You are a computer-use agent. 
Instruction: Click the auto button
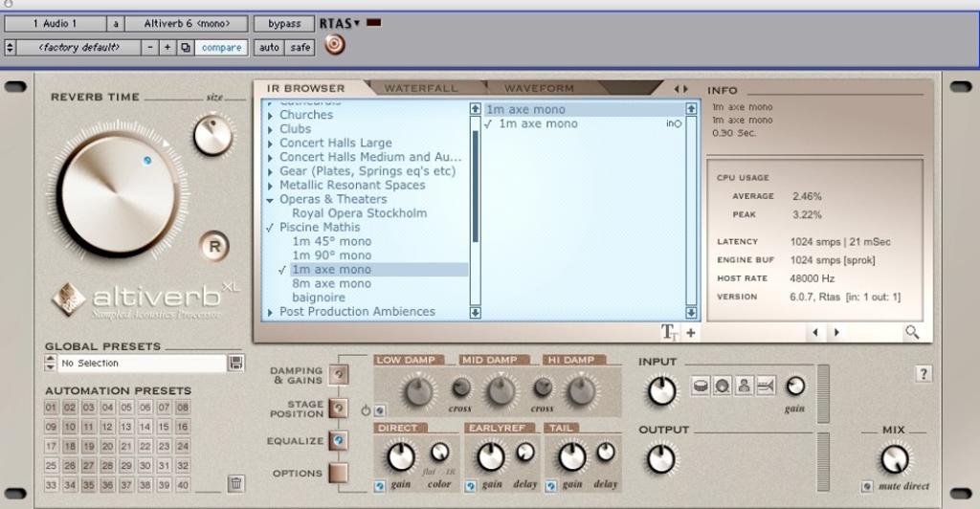[x=269, y=48]
